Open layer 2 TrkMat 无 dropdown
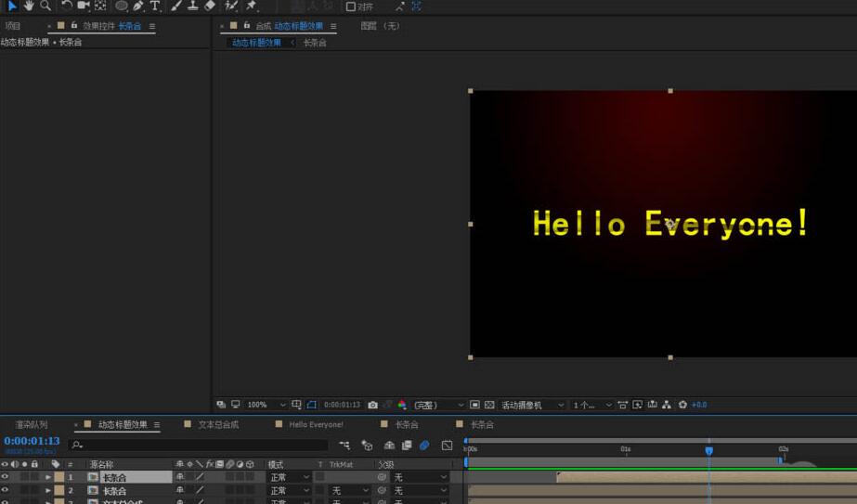Image resolution: width=857 pixels, height=504 pixels. point(350,491)
